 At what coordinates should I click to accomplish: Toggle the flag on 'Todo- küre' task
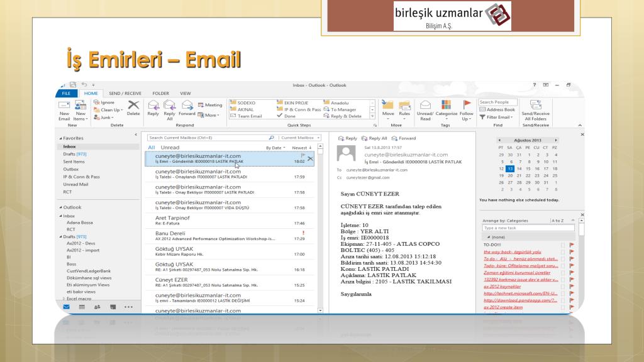572,266
